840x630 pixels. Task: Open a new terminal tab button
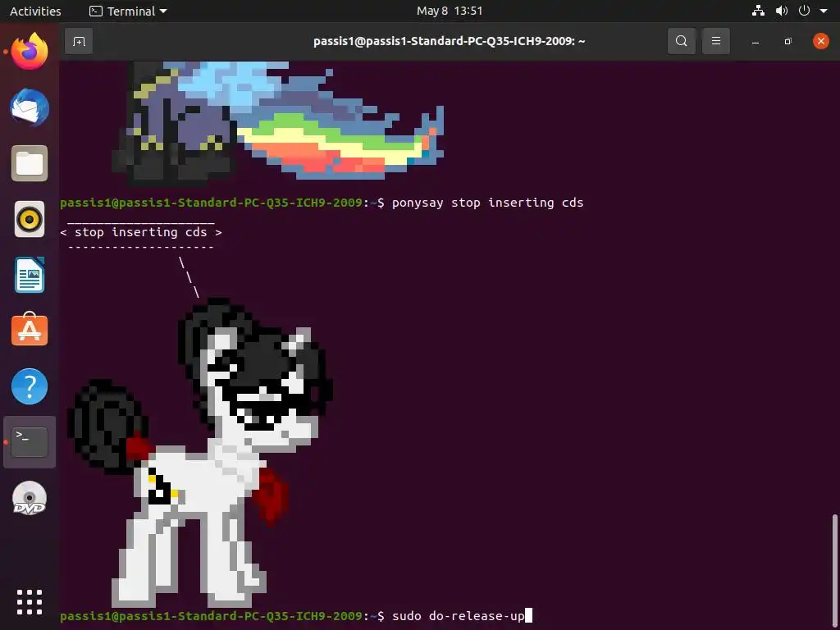79,41
